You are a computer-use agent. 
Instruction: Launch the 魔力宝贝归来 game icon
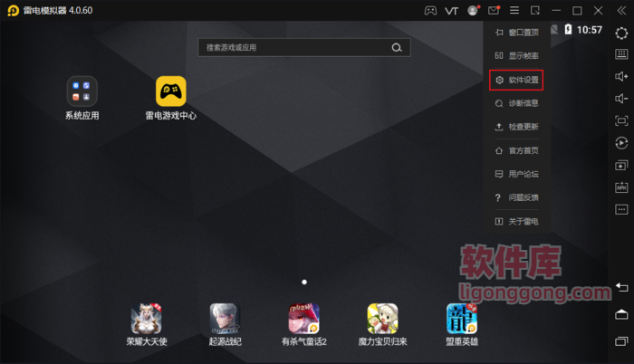click(x=382, y=319)
